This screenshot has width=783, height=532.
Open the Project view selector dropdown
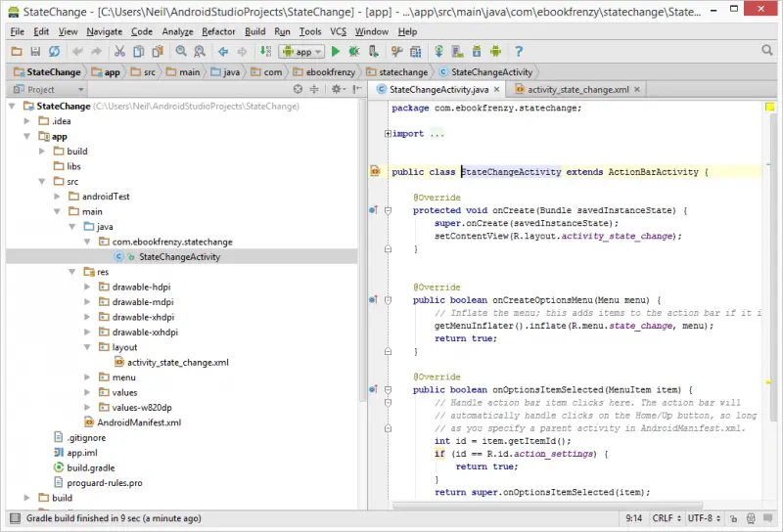point(47,89)
